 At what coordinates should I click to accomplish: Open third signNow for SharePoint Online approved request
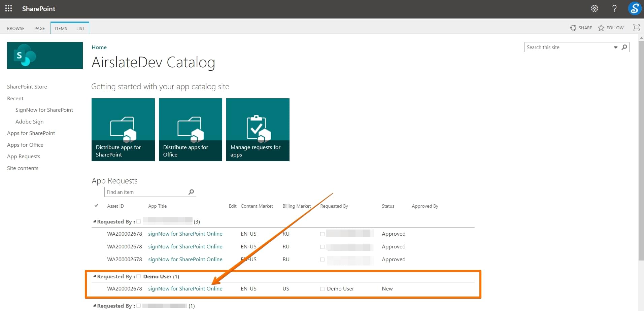coord(185,260)
